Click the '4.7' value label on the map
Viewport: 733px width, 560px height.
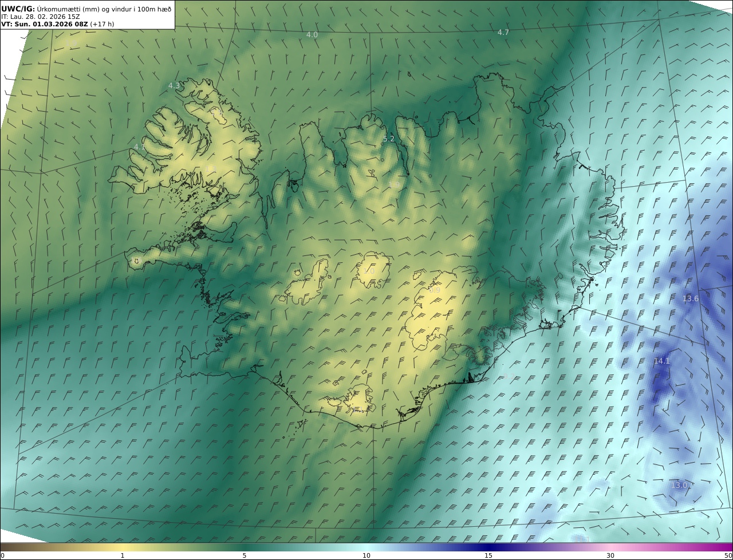[x=503, y=32]
